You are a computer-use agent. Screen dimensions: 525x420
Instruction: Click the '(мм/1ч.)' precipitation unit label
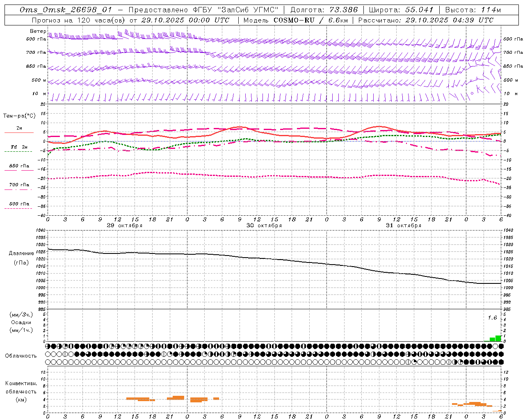(x=21, y=330)
